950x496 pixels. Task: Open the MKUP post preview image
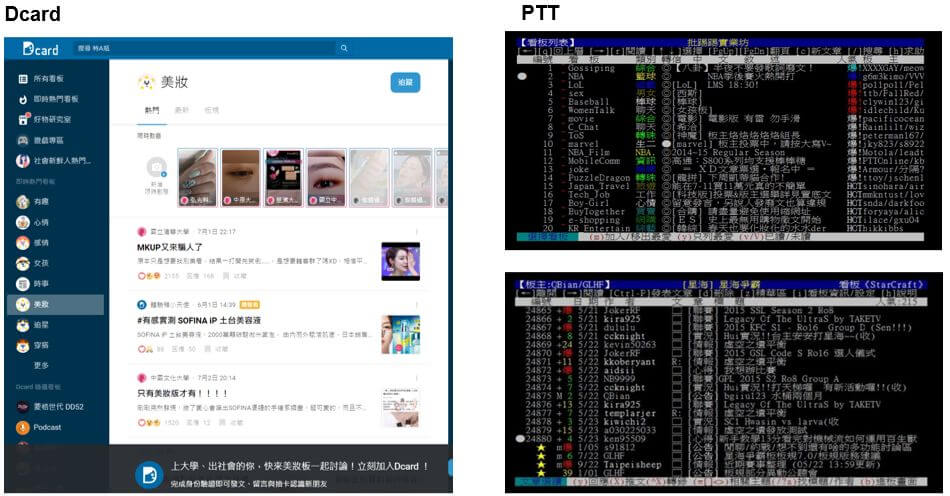[400, 261]
